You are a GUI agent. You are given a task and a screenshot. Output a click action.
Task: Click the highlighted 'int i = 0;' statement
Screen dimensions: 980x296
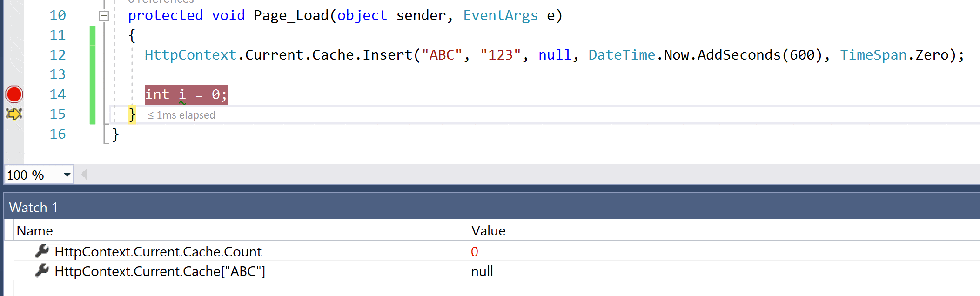186,94
